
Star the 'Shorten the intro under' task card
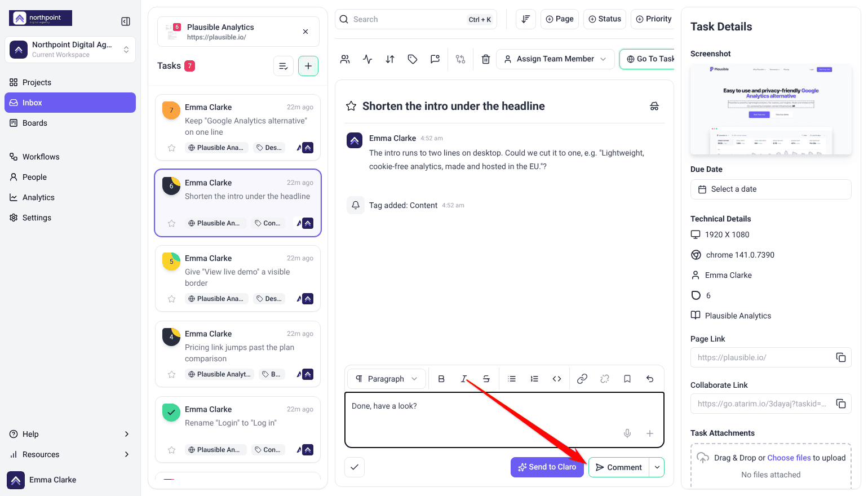171,223
